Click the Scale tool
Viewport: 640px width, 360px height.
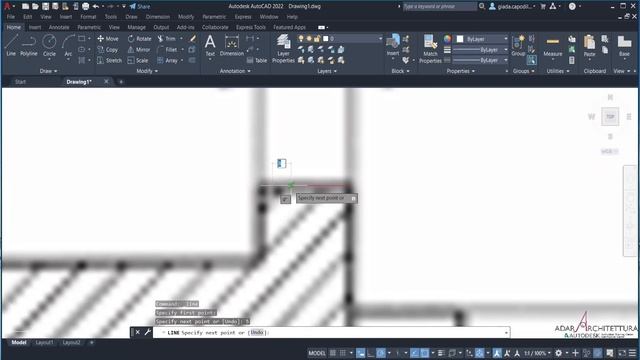coord(138,60)
